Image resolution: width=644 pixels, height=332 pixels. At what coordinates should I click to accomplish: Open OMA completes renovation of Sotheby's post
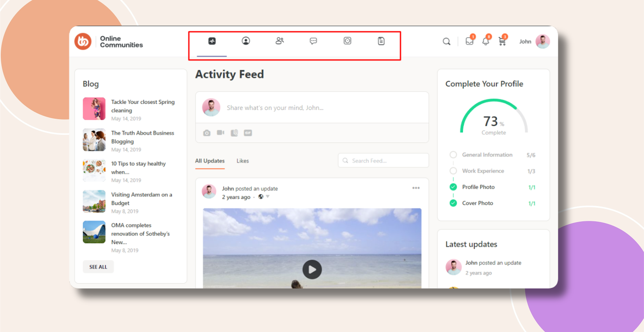coord(140,234)
